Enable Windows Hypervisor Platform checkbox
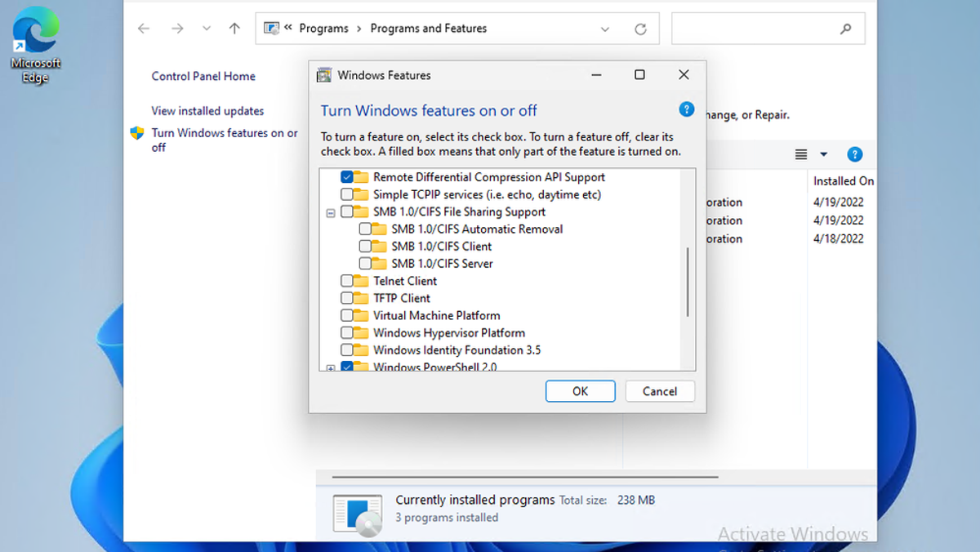The image size is (980, 552). [x=347, y=332]
